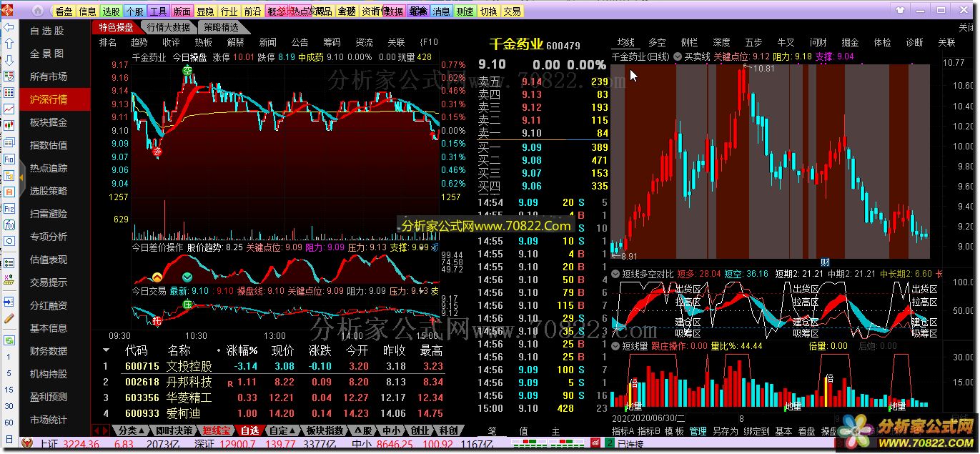The height and width of the screenshot is (454, 980).
Task: Click 另存为 in the indicator toolbar
Action: [x=726, y=431]
